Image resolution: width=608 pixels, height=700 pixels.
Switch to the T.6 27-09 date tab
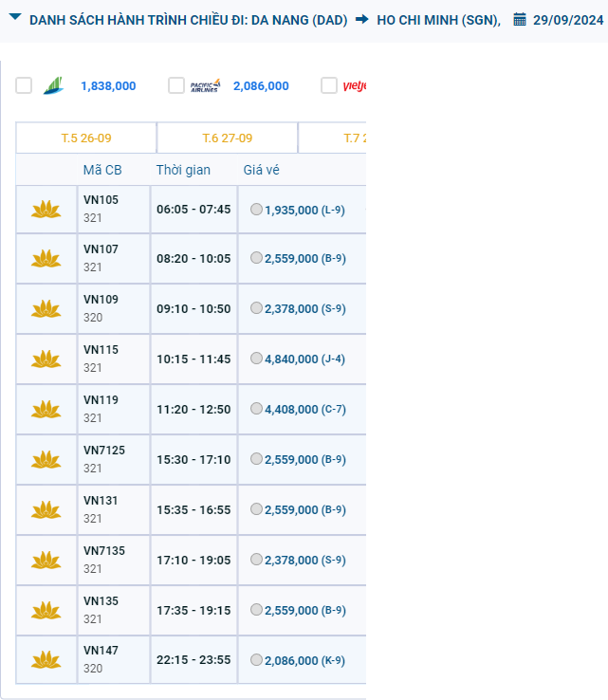(227, 138)
